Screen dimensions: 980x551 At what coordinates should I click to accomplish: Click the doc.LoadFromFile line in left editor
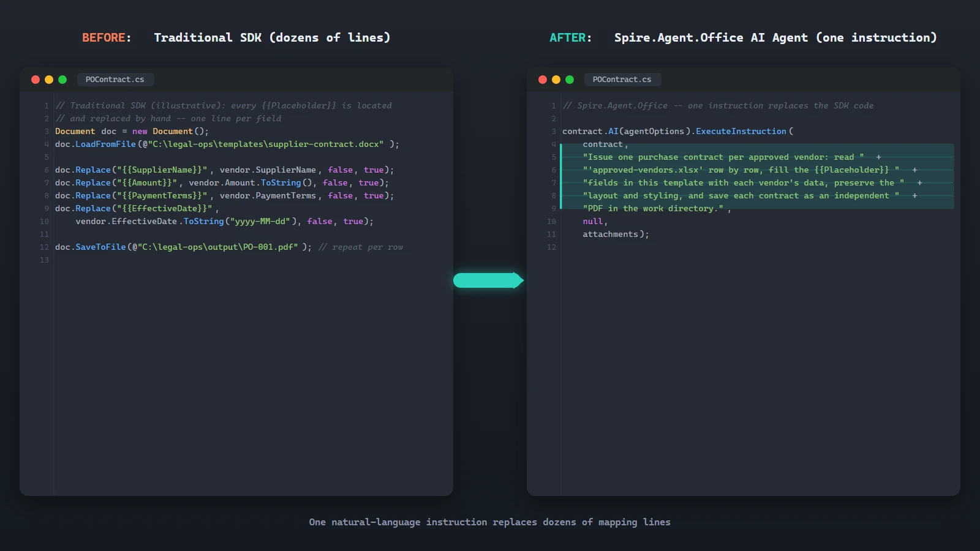point(227,144)
